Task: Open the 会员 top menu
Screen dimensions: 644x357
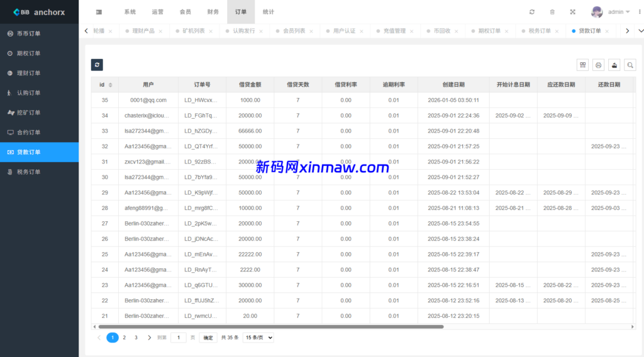Action: click(186, 12)
